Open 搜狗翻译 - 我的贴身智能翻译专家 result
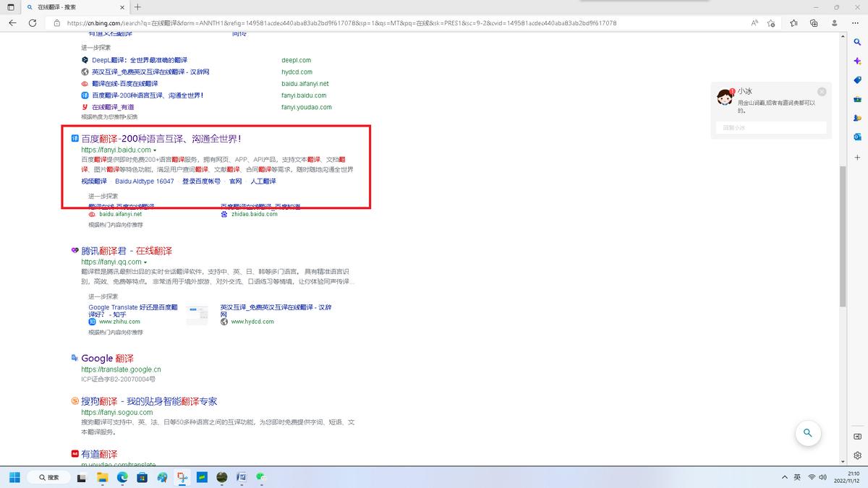 tap(149, 401)
